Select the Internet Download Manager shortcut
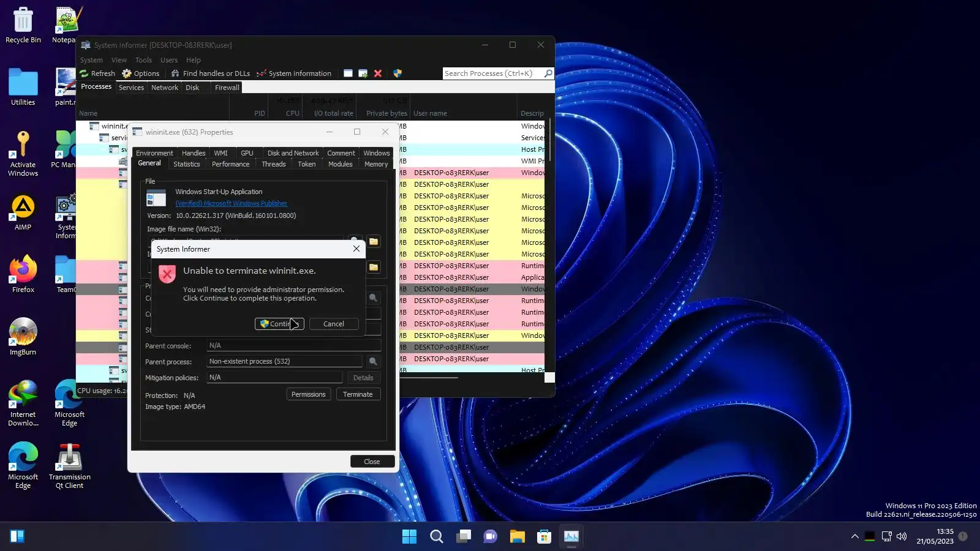Viewport: 980px width, 551px height. (23, 403)
